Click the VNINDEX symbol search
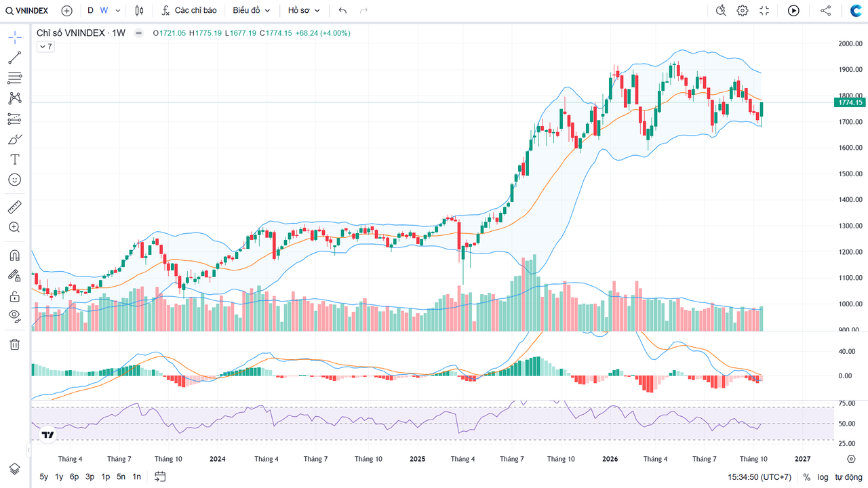868x488 pixels. pyautogui.click(x=27, y=11)
